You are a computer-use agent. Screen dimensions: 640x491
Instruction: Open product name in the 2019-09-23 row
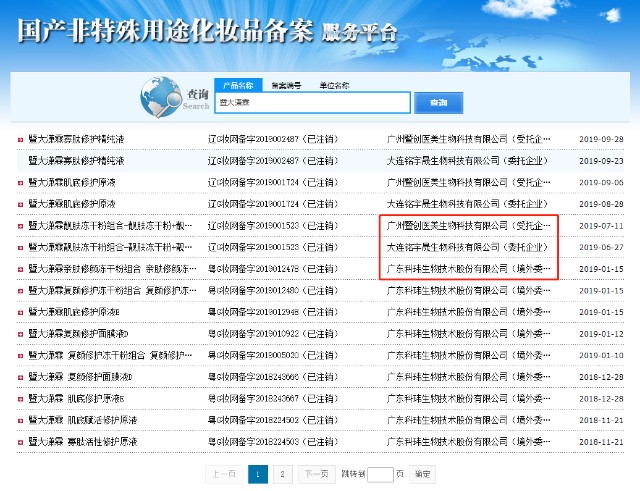76,161
